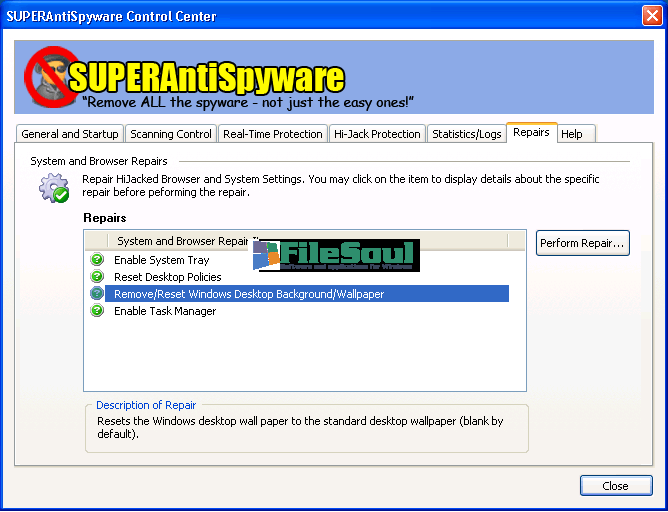
Task: Click the gear with checkmark repair icon
Action: (54, 188)
